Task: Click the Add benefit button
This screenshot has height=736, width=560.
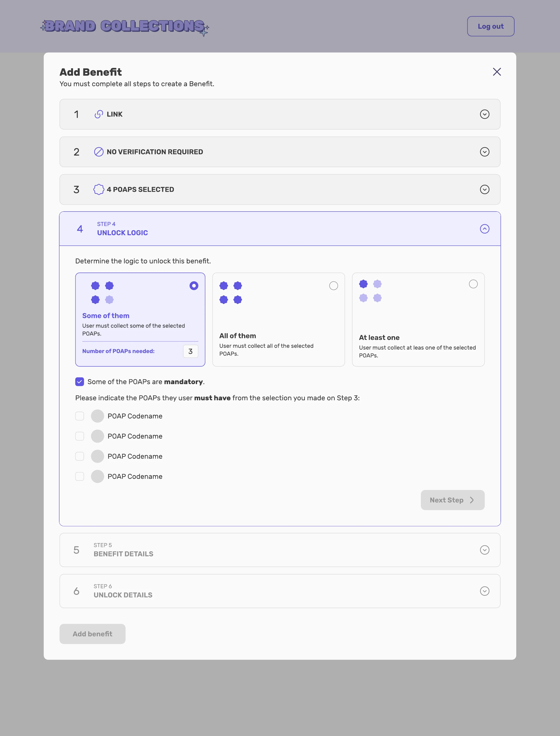Action: 92,634
